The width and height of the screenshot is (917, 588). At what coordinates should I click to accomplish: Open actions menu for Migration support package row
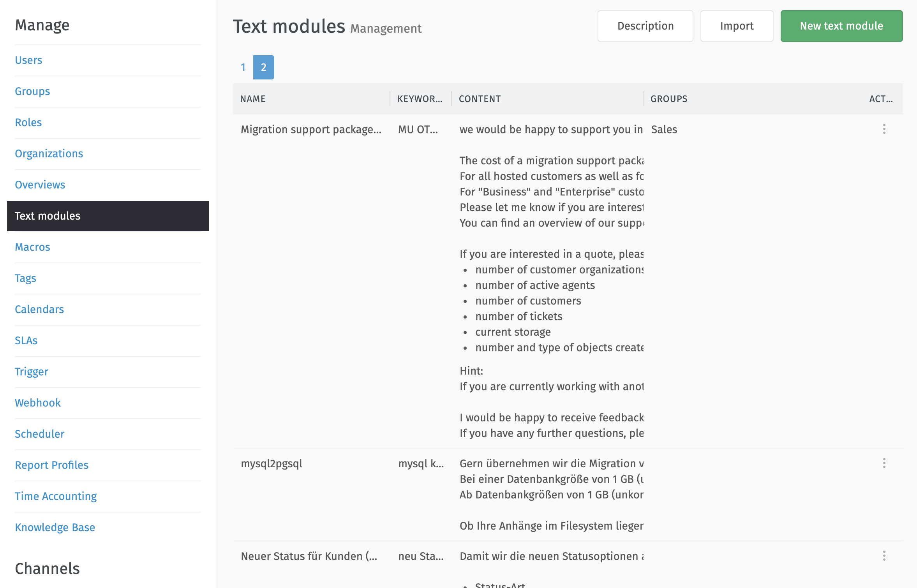tap(883, 129)
